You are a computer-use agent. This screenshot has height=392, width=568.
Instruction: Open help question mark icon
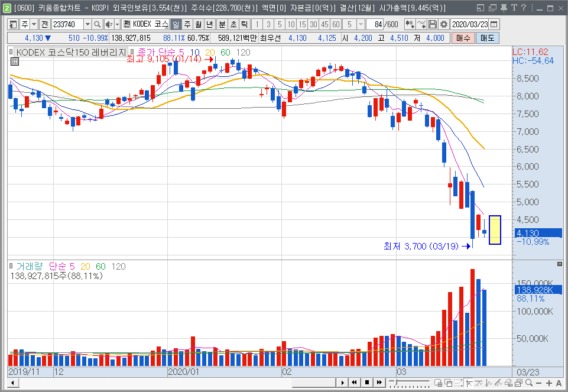[524, 8]
